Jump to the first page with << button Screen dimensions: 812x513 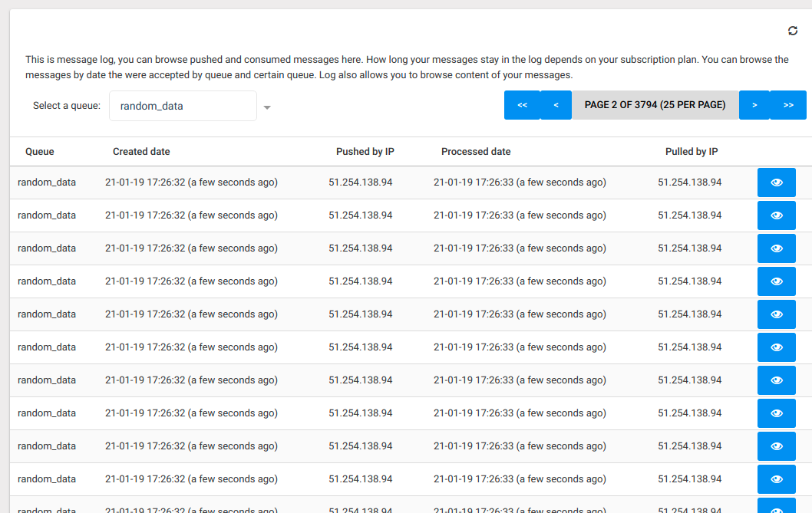[x=522, y=105]
